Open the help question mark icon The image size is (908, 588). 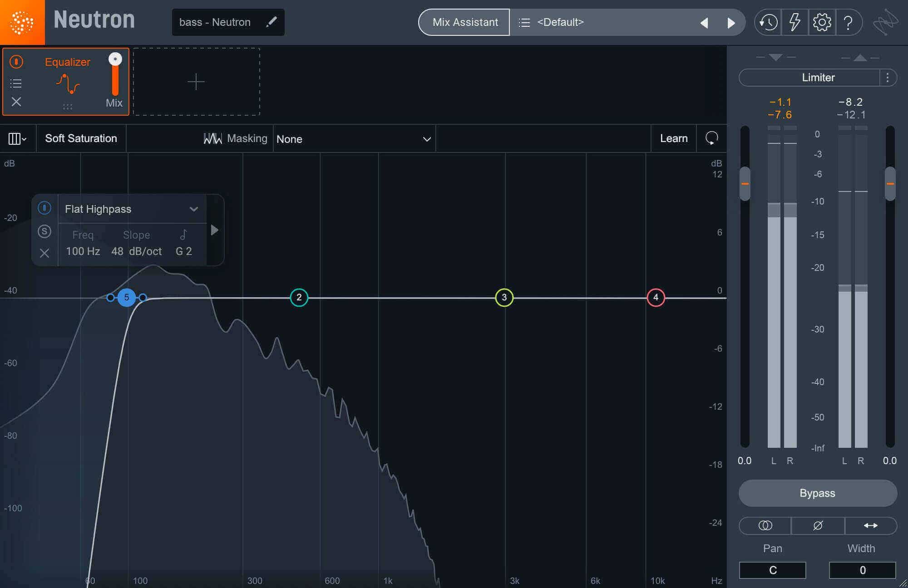(x=848, y=22)
